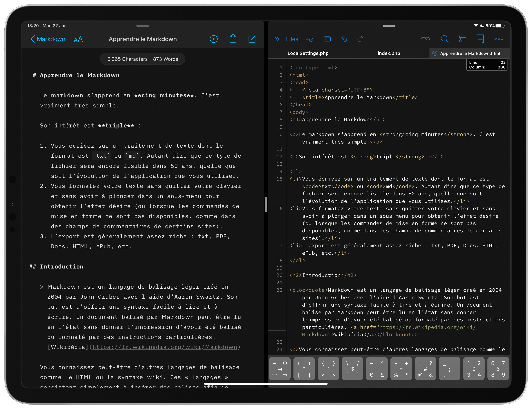Open the symbol structure navigator icon

pyautogui.click(x=463, y=39)
